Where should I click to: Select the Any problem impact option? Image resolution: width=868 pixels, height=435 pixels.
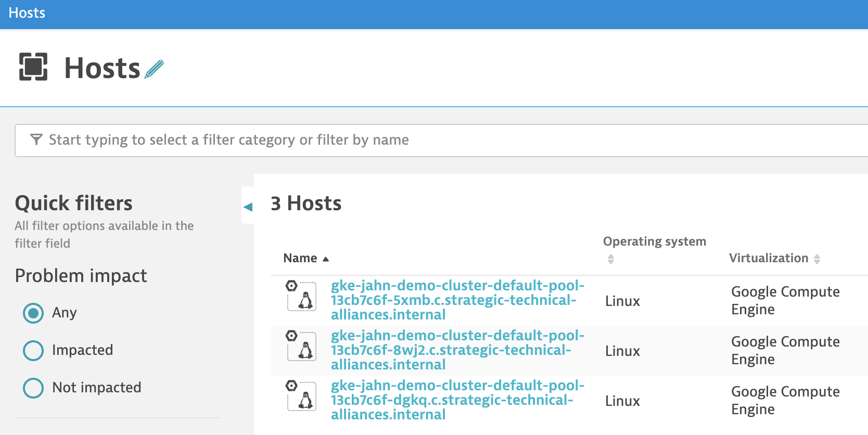click(33, 313)
